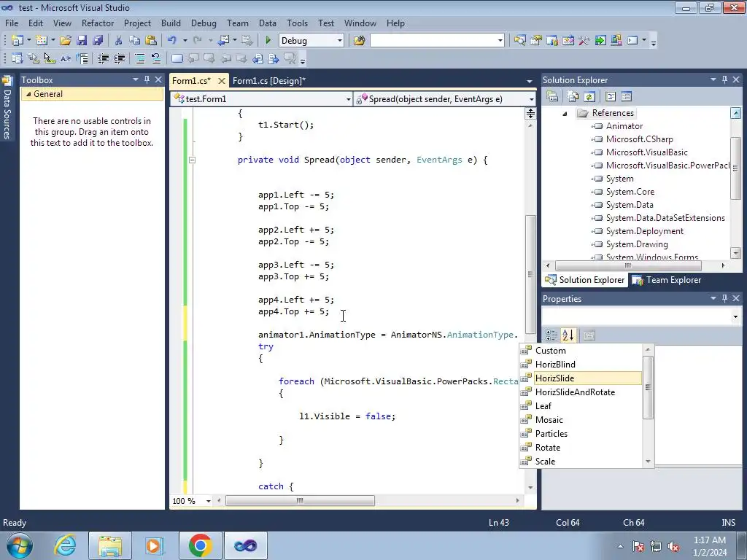Image resolution: width=747 pixels, height=560 pixels.
Task: Click the New Project toolbar icon
Action: 18,41
